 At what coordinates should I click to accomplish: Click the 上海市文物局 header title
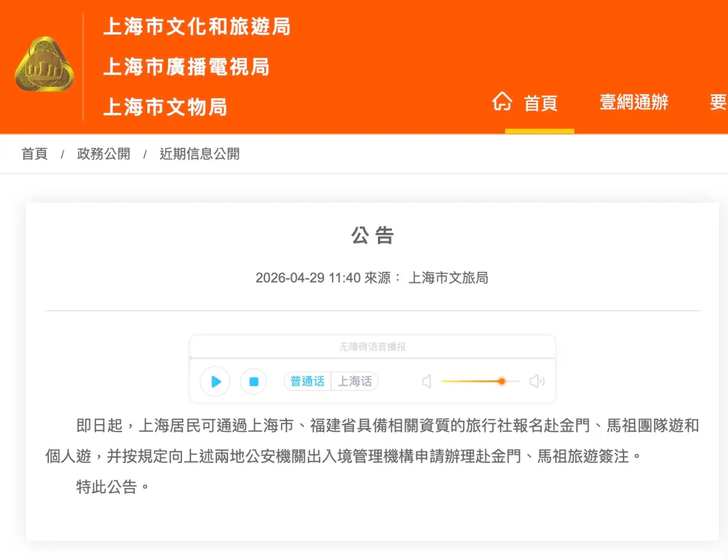coord(165,107)
